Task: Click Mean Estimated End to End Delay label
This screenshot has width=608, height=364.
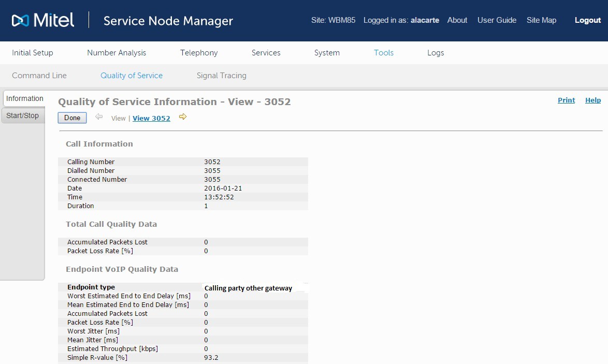Action: 128,304
